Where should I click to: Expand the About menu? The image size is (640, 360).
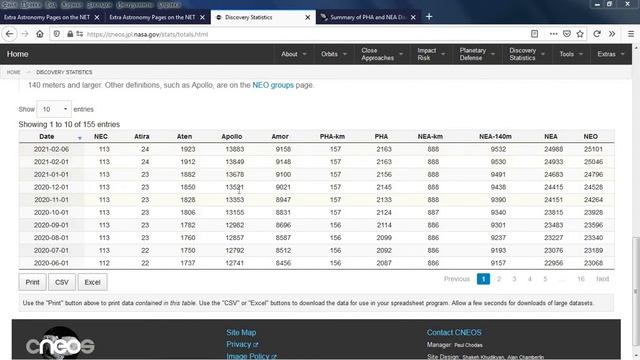coord(293,54)
